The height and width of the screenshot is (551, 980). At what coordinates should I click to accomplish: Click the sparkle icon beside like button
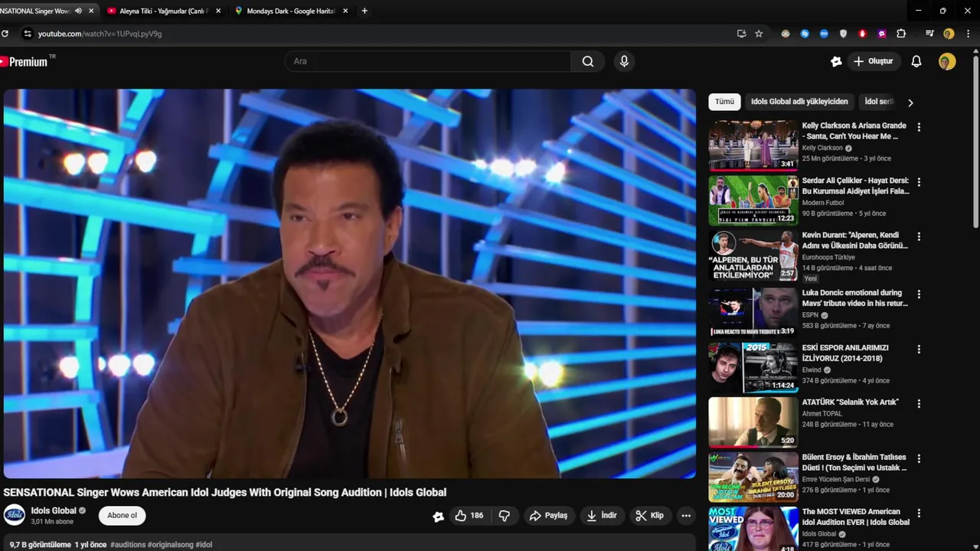[438, 517]
